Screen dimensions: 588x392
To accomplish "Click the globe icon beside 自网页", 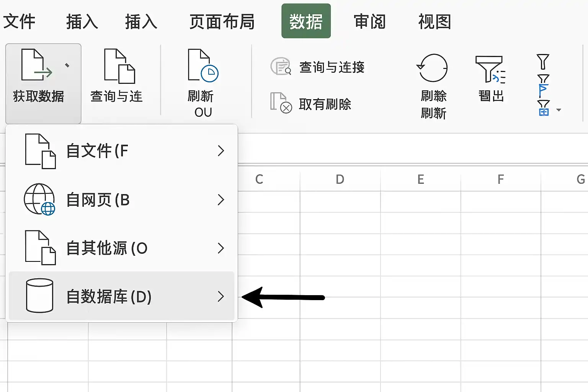I will 39,199.
